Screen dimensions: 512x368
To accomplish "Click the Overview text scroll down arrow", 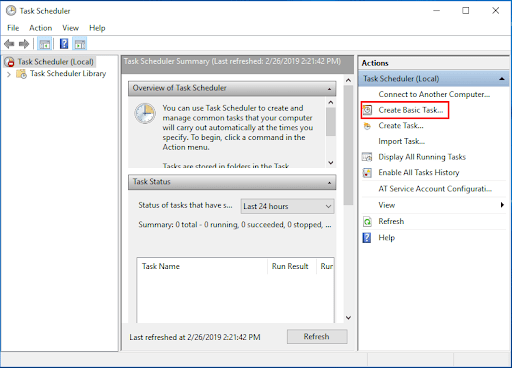I will click(331, 163).
